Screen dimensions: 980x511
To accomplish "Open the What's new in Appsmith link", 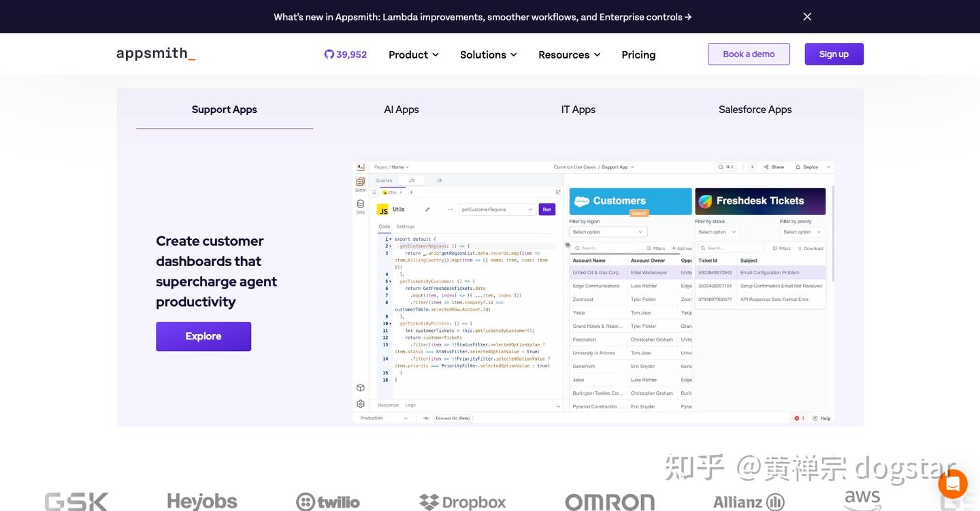I will pos(483,17).
